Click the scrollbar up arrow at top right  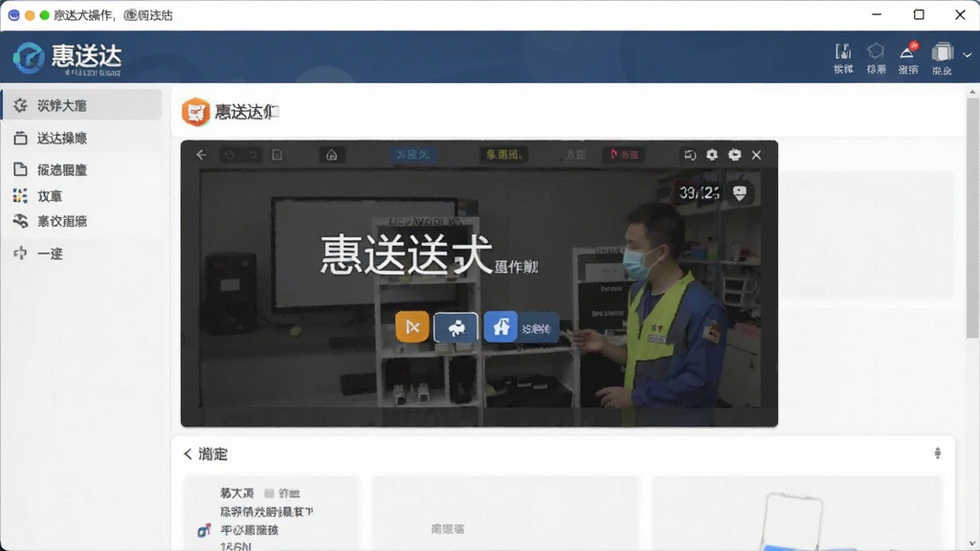[x=972, y=92]
